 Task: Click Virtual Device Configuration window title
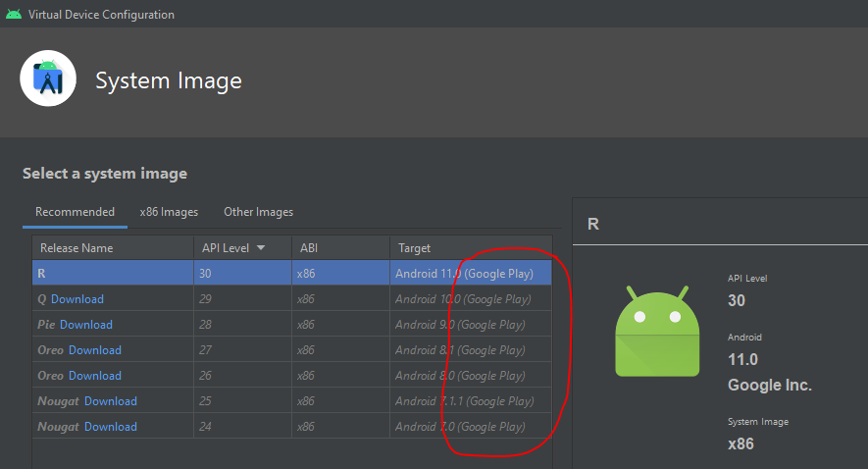tap(101, 15)
